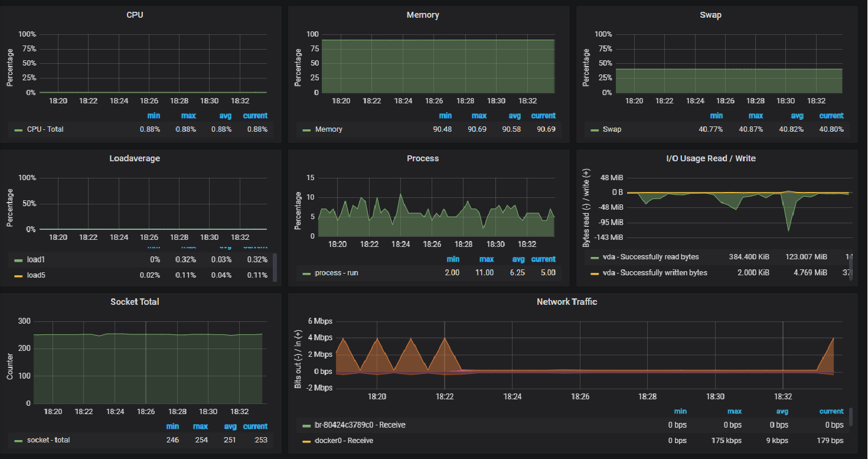The width and height of the screenshot is (868, 459).
Task: Toggle vda - Successfully read bytes series
Action: (x=651, y=257)
